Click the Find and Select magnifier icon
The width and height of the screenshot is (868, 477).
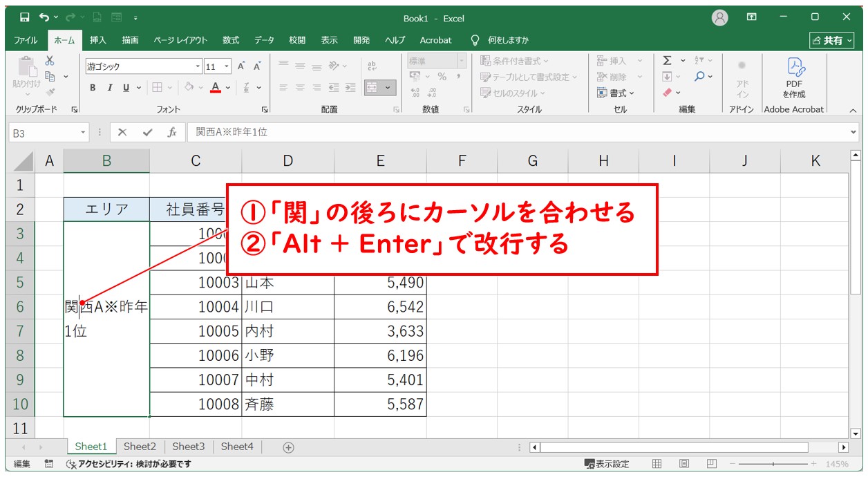point(699,77)
